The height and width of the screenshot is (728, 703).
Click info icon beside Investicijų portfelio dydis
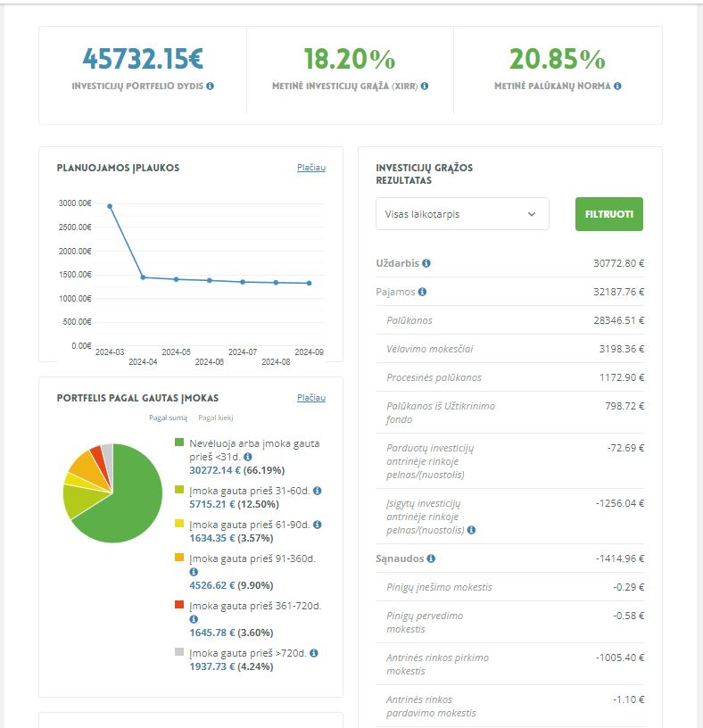[x=211, y=87]
